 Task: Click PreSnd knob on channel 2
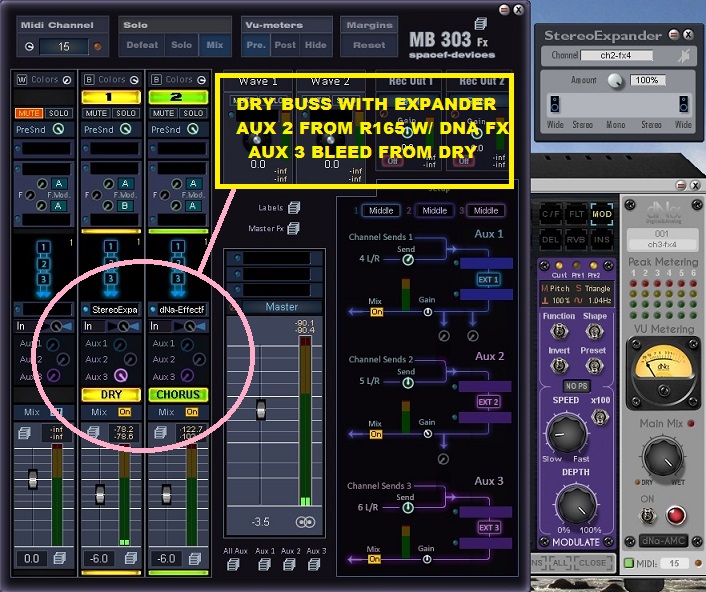coord(193,129)
